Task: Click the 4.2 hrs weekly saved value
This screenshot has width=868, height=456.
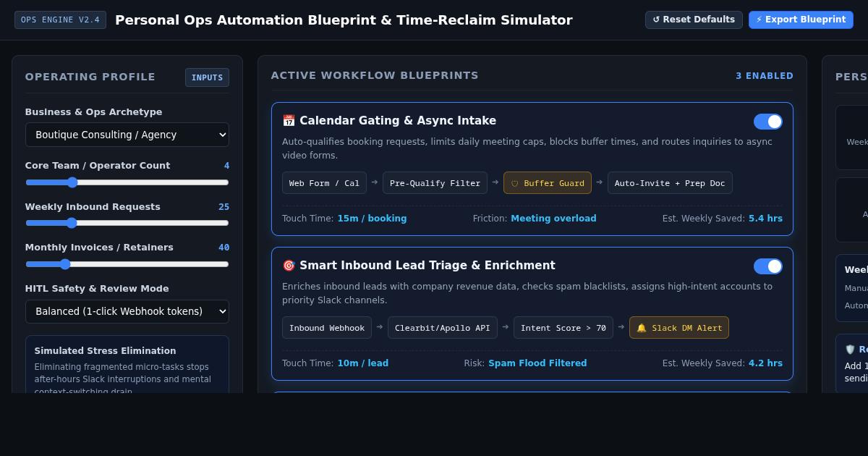Action: tap(765, 363)
